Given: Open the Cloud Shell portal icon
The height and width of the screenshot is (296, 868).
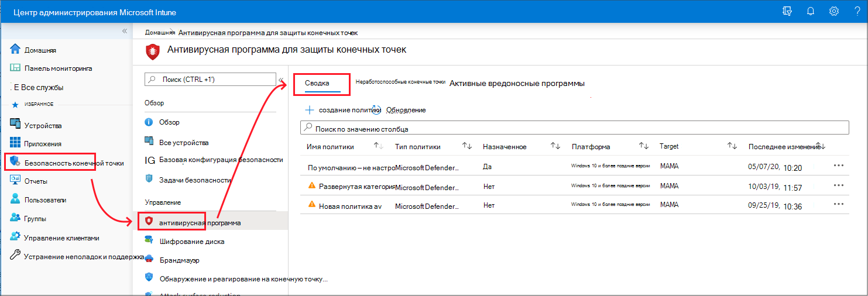Looking at the screenshot, I should 787,12.
